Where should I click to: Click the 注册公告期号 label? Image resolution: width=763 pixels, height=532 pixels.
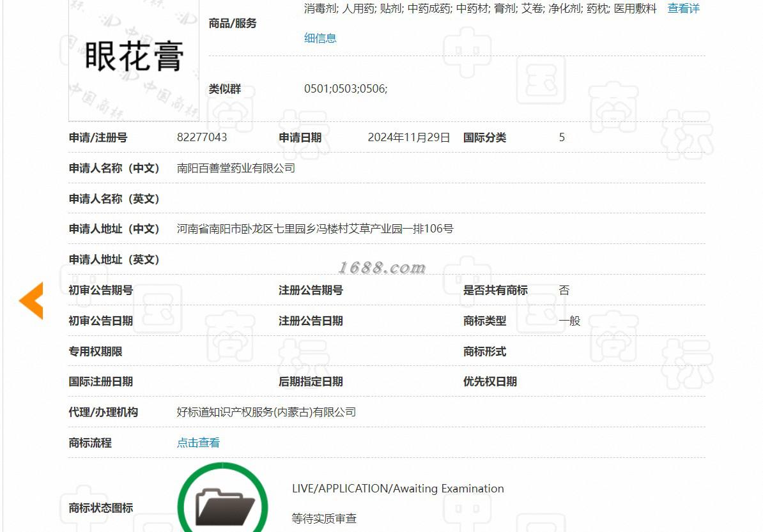point(311,291)
